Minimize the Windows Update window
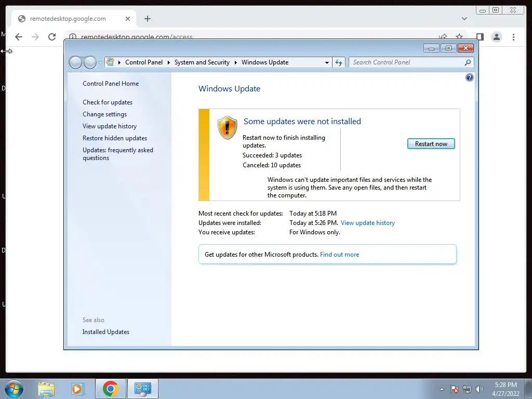This screenshot has width=532, height=399. 431,48
